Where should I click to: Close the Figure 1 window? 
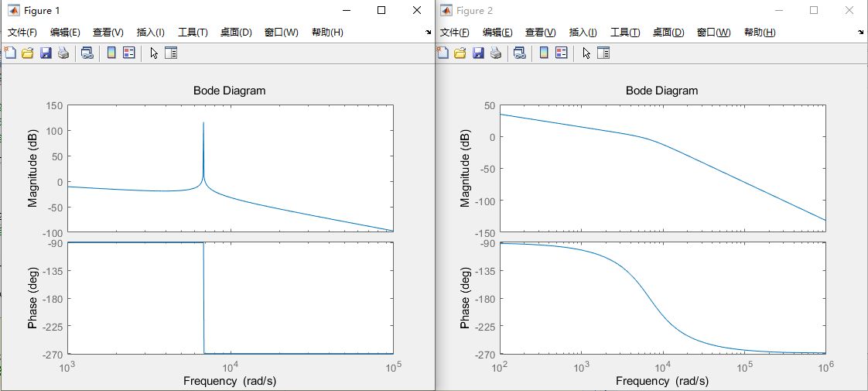417,10
